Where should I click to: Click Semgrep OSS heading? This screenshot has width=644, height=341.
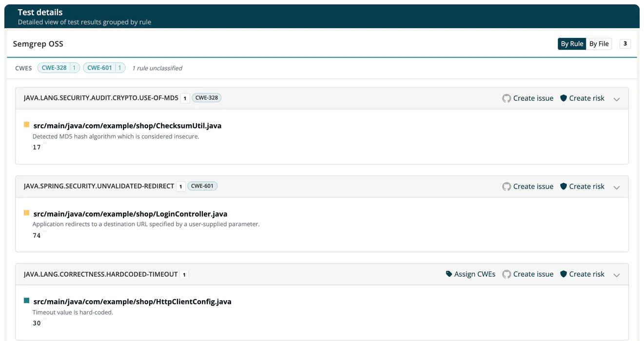click(38, 44)
